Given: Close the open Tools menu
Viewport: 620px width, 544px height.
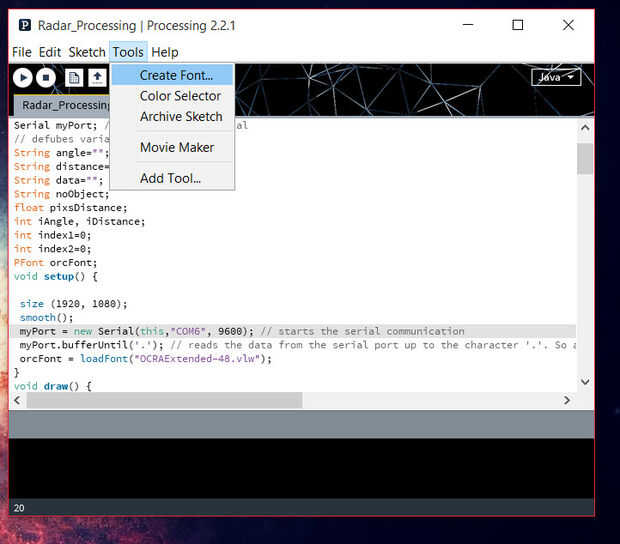Looking at the screenshot, I should tap(128, 52).
